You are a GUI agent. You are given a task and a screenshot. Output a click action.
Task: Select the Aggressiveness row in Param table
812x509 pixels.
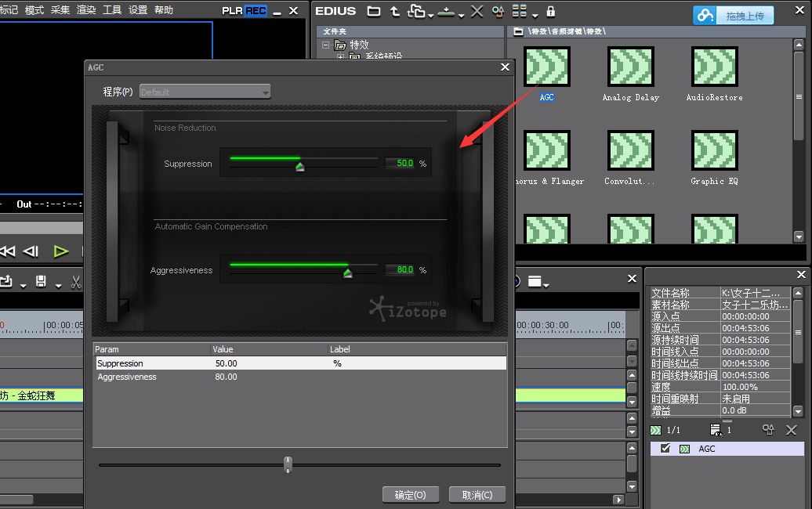[300, 377]
